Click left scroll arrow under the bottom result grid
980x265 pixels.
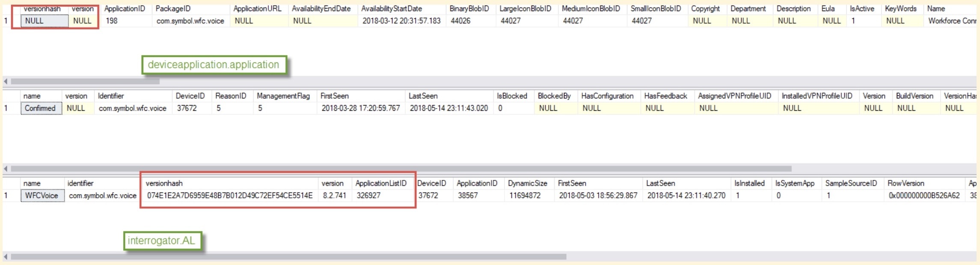click(x=6, y=257)
